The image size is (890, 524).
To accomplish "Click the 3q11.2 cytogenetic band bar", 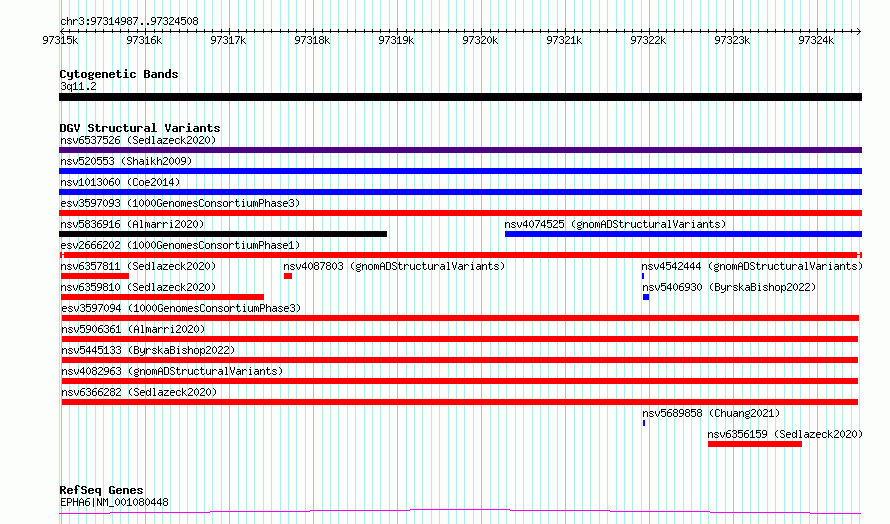I will pyautogui.click(x=460, y=97).
